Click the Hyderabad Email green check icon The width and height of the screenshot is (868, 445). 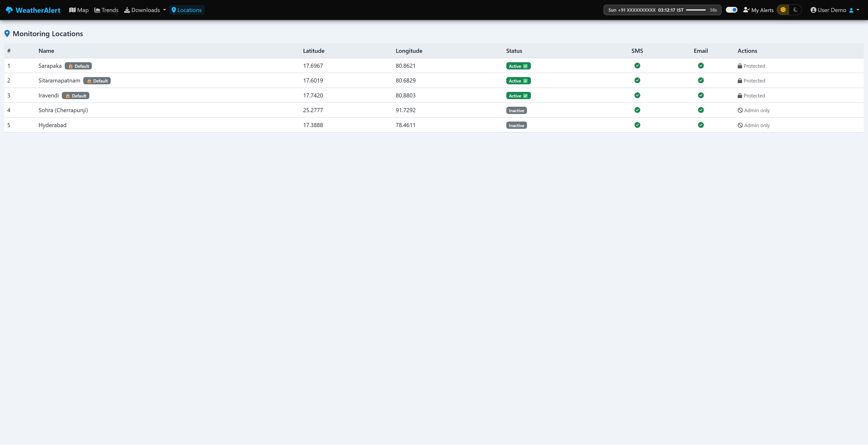click(700, 125)
